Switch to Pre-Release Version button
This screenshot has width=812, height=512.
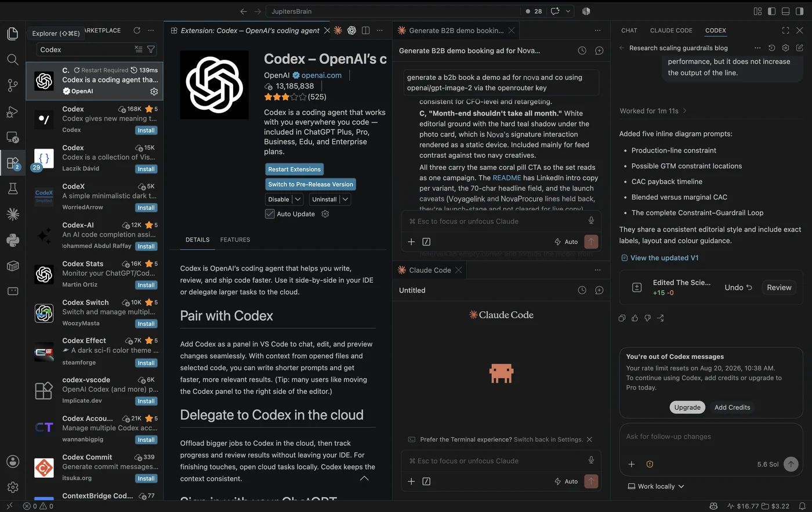click(310, 184)
